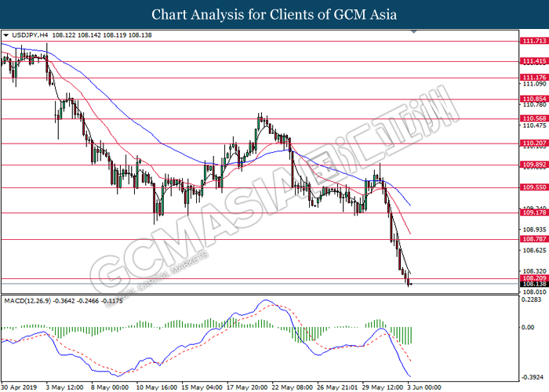Click the 3 Jun 00:00 time label

[424, 387]
